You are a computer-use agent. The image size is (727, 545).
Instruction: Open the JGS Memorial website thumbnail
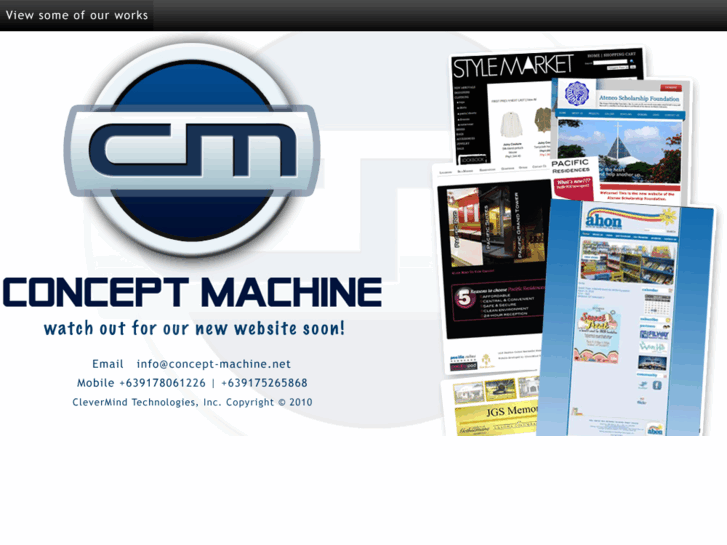(x=489, y=407)
